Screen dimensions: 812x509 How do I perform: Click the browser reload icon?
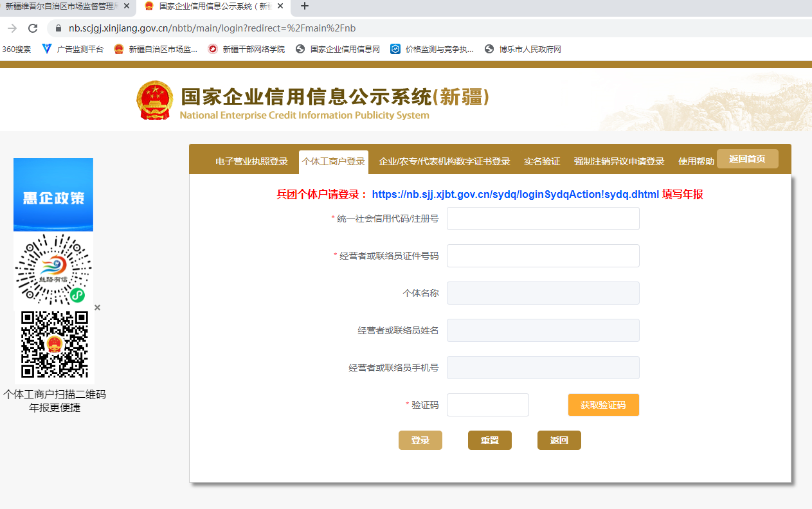[x=33, y=28]
